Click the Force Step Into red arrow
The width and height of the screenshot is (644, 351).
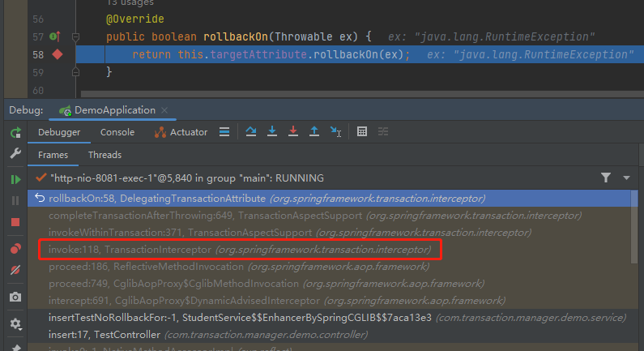[x=293, y=131]
